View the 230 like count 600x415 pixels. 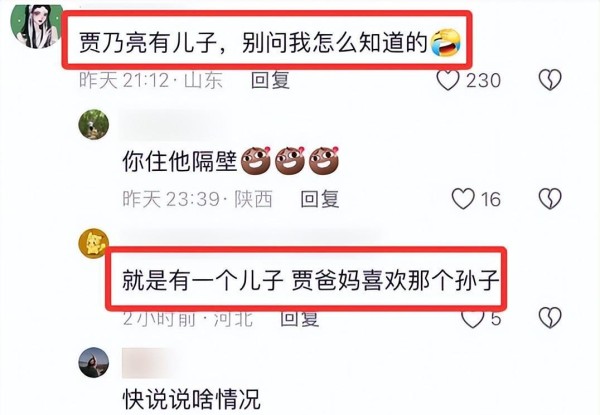coord(483,81)
